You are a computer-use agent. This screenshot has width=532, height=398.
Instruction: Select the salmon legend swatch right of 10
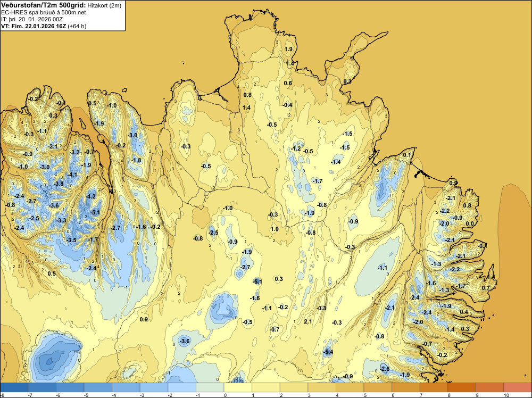point(518,387)
